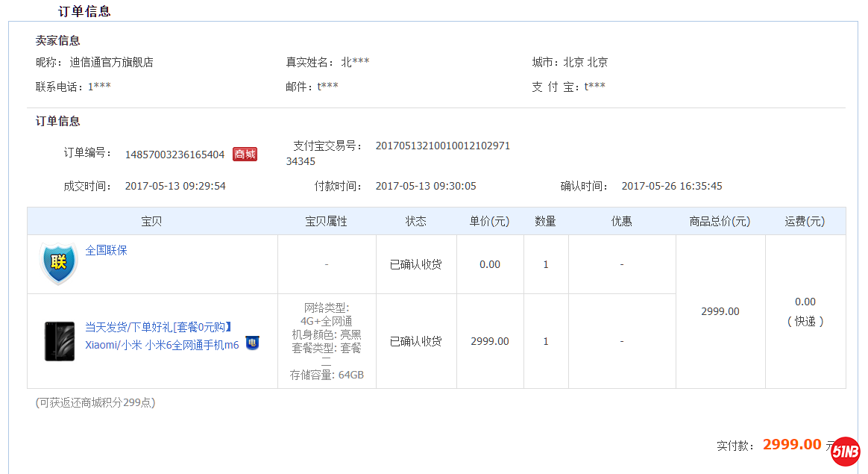Click the 可获返还商城积分299点 note
The image size is (868, 474).
click(x=95, y=402)
